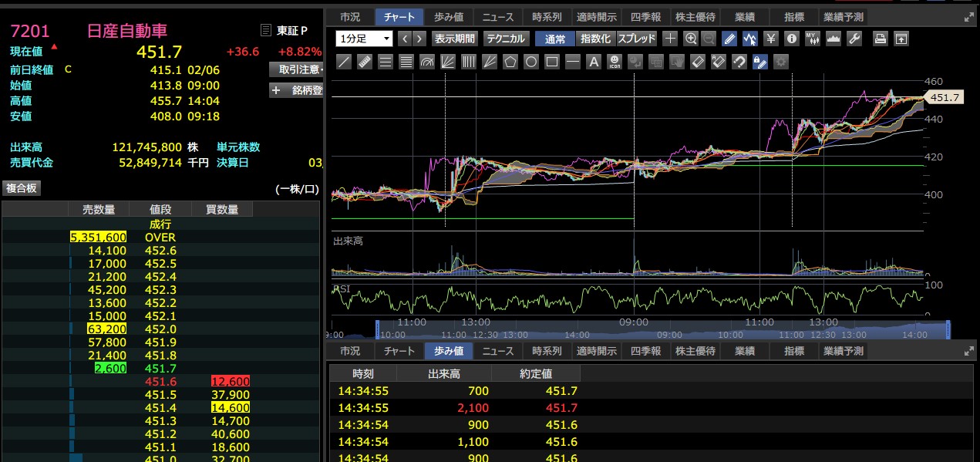This screenshot has height=462, width=980.
Task: Open 業績予測 tab in chart panel tab row
Action: tap(843, 17)
